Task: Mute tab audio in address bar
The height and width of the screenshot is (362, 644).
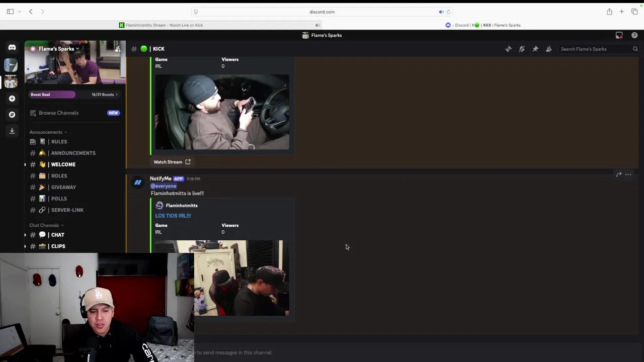Action: (441, 12)
